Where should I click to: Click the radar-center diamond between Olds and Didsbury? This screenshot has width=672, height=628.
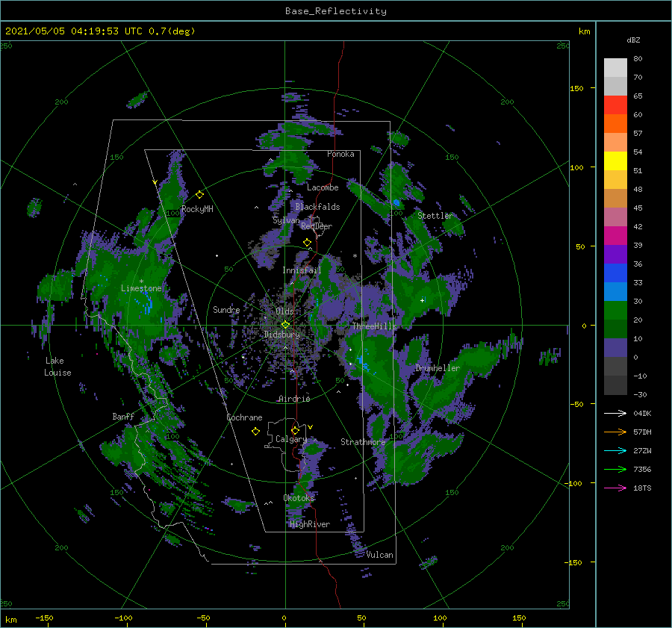coord(285,325)
